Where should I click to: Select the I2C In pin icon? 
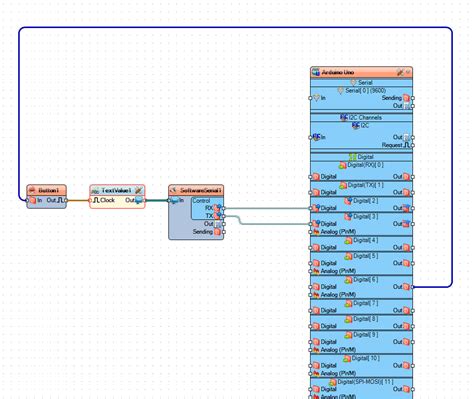click(x=316, y=137)
